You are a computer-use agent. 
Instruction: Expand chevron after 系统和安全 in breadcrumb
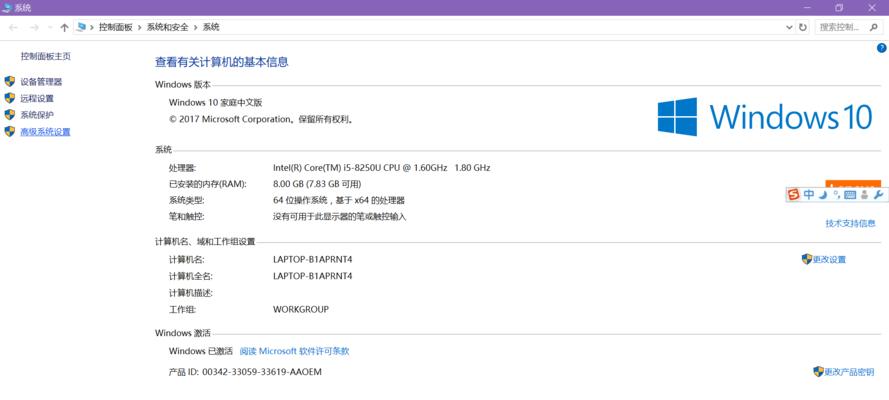tap(196, 27)
